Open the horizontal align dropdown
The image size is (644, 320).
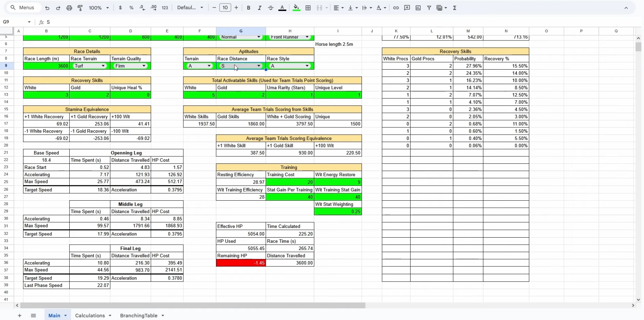pyautogui.click(x=339, y=8)
